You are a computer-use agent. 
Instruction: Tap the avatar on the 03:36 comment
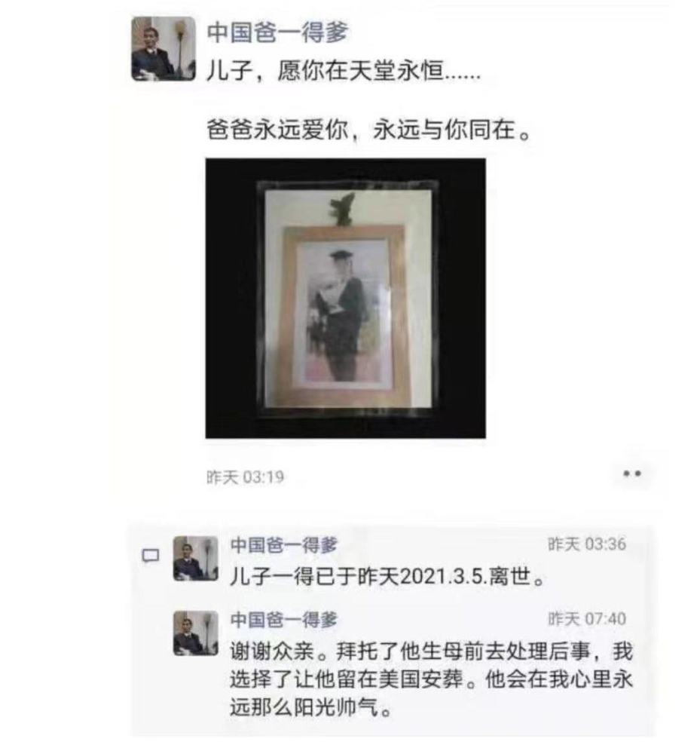click(x=196, y=559)
